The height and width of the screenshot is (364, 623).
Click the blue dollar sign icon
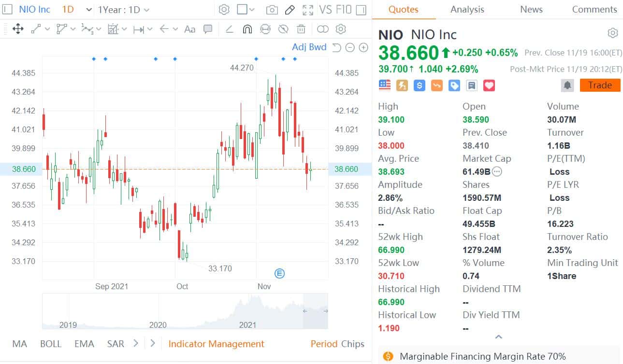[x=419, y=85]
